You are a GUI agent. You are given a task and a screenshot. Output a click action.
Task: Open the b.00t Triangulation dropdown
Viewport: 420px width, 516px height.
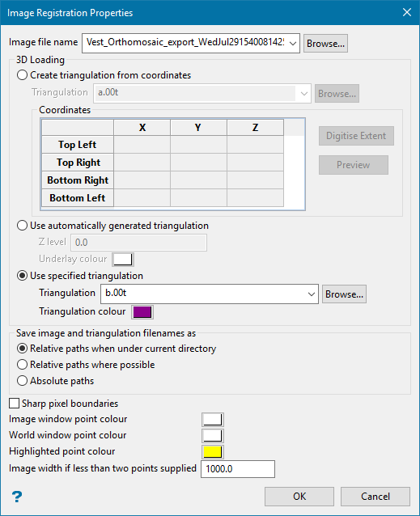coord(311,294)
